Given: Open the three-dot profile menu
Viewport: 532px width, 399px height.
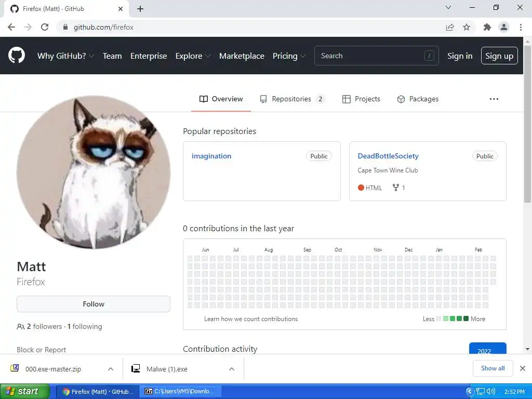Looking at the screenshot, I should point(494,99).
